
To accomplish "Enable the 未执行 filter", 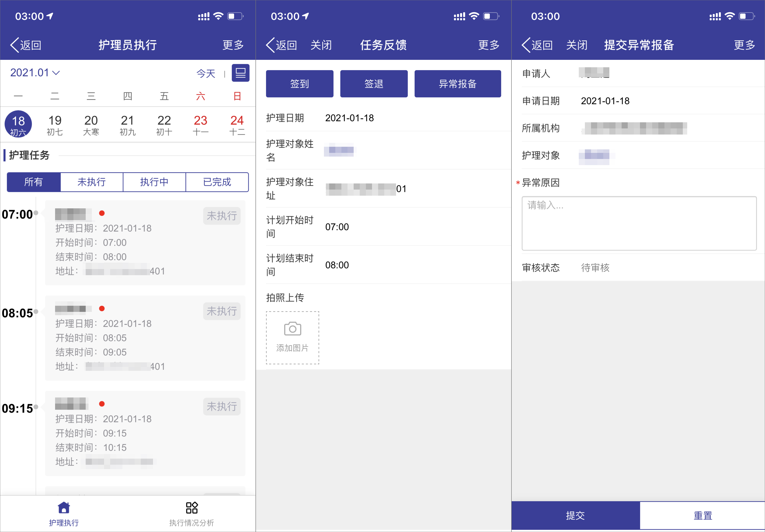I will pos(92,182).
